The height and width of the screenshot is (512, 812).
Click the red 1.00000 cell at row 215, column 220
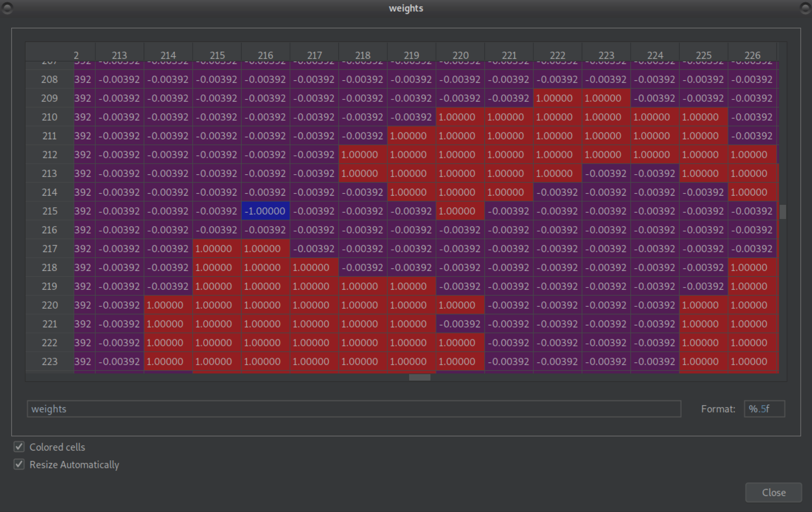click(460, 211)
